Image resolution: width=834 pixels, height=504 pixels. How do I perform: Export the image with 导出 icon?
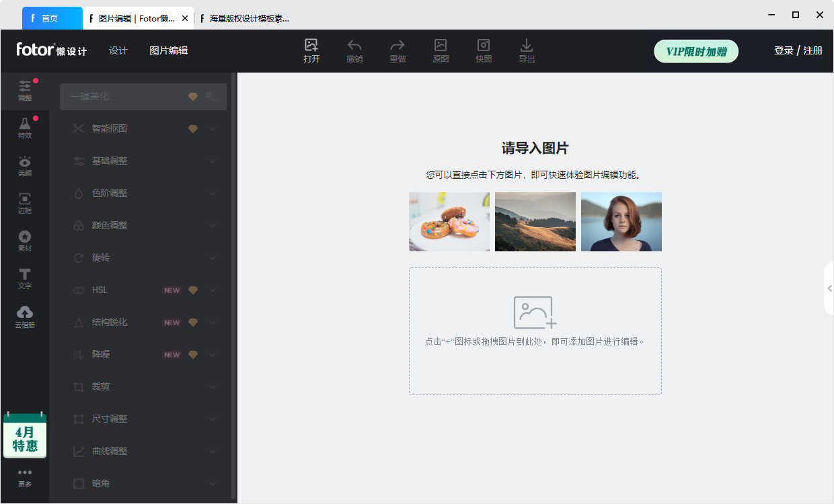click(x=526, y=50)
